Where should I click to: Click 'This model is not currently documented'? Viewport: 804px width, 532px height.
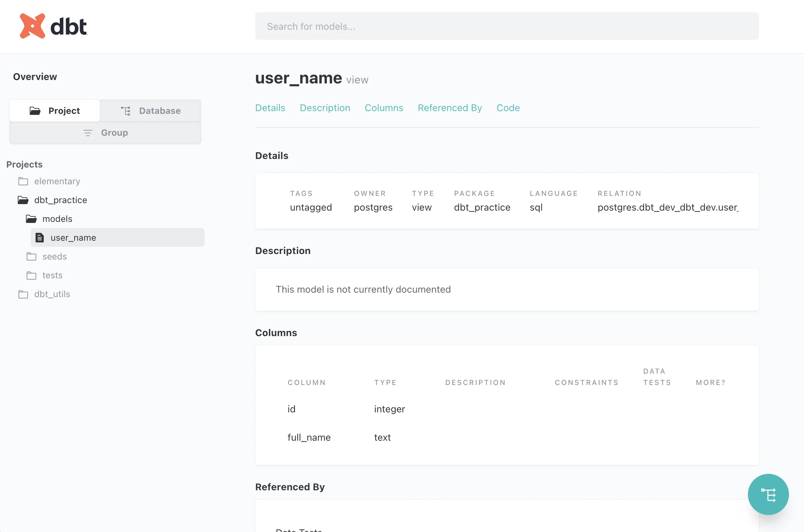tap(363, 289)
